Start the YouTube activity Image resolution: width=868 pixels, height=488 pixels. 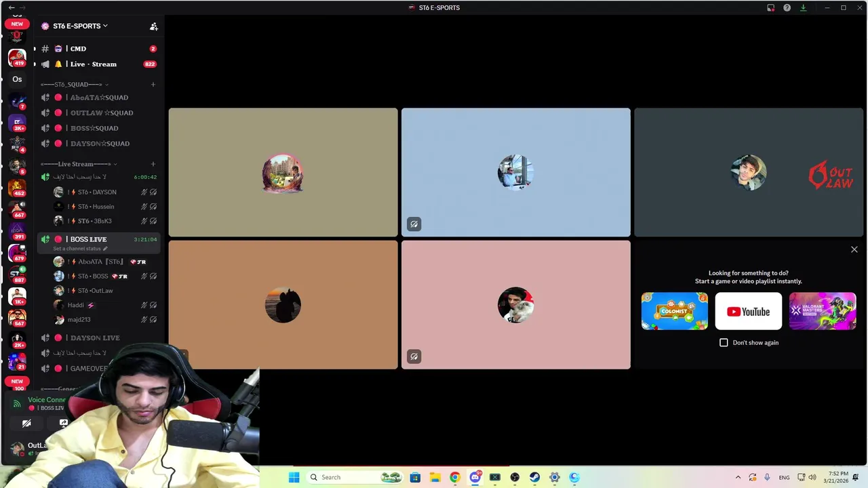coord(748,311)
